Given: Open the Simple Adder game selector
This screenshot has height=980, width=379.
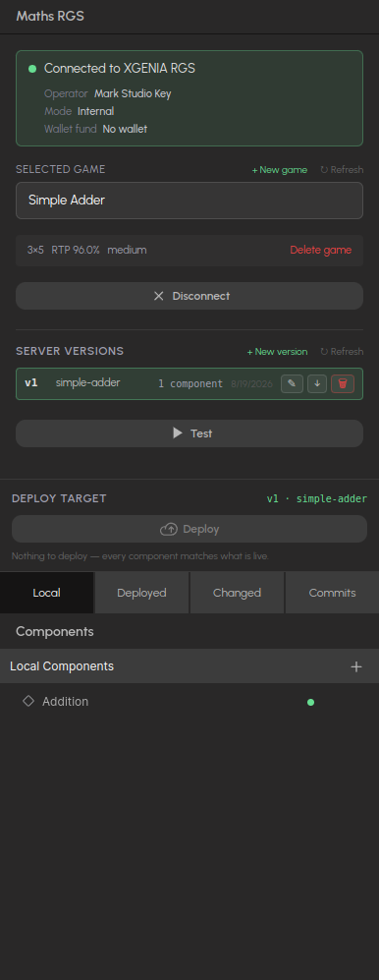Looking at the screenshot, I should (189, 201).
